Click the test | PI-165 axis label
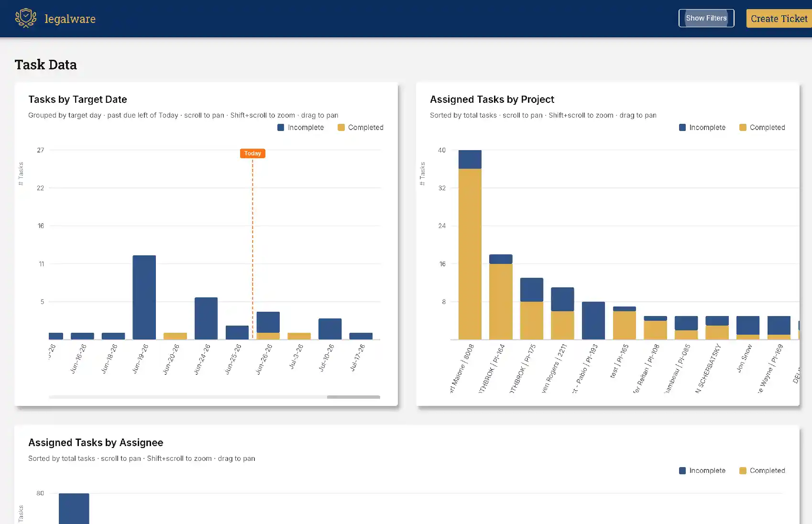This screenshot has height=524, width=812. [620, 361]
